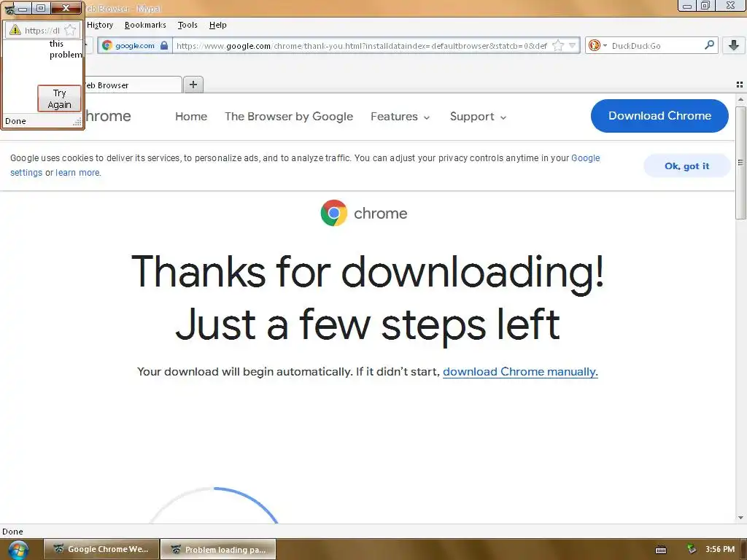
Task: Go to the Home navigation link
Action: 191,116
